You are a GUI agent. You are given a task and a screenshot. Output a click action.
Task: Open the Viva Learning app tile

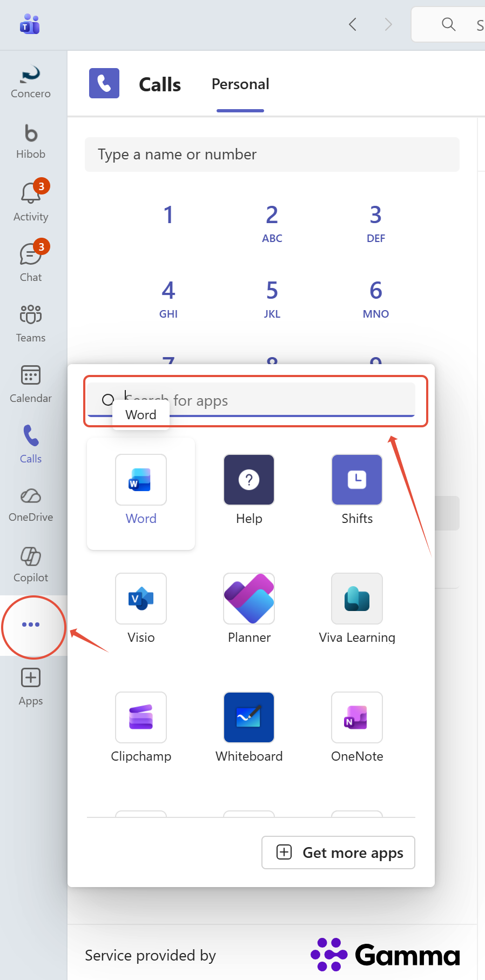pyautogui.click(x=357, y=609)
